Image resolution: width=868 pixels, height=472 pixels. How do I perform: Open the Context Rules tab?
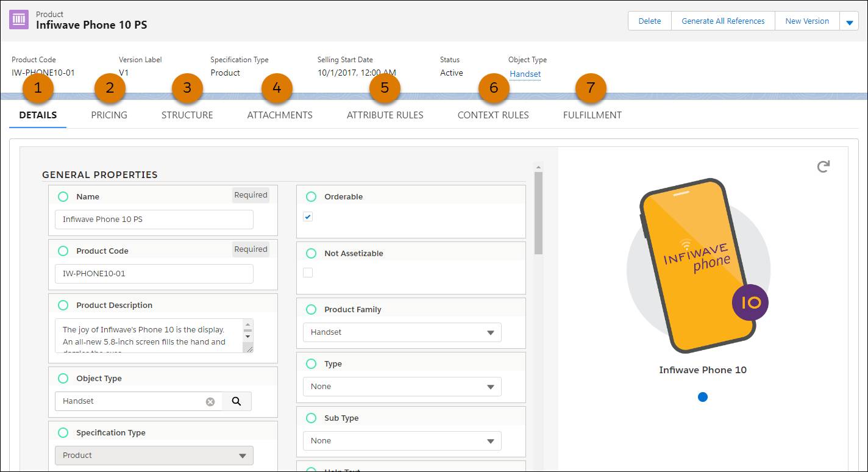tap(493, 115)
